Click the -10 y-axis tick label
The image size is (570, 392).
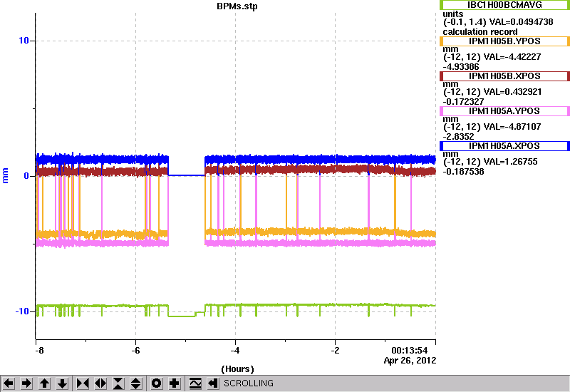pyautogui.click(x=22, y=311)
